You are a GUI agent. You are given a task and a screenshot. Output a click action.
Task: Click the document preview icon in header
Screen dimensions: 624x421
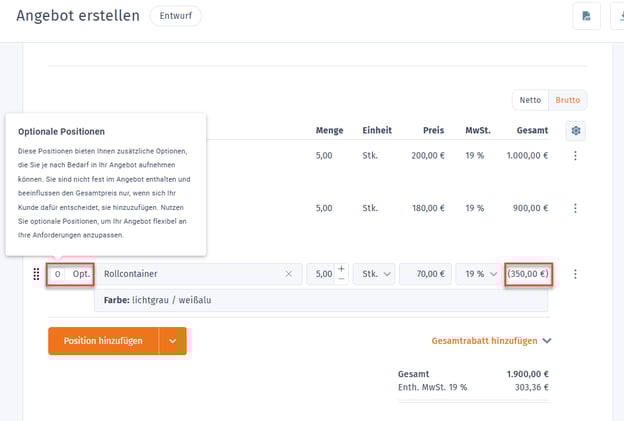[x=586, y=17]
